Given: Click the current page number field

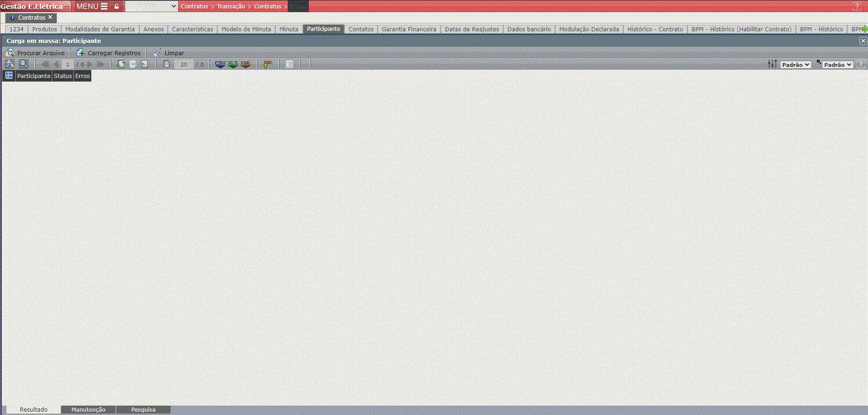Looking at the screenshot, I should pyautogui.click(x=68, y=64).
